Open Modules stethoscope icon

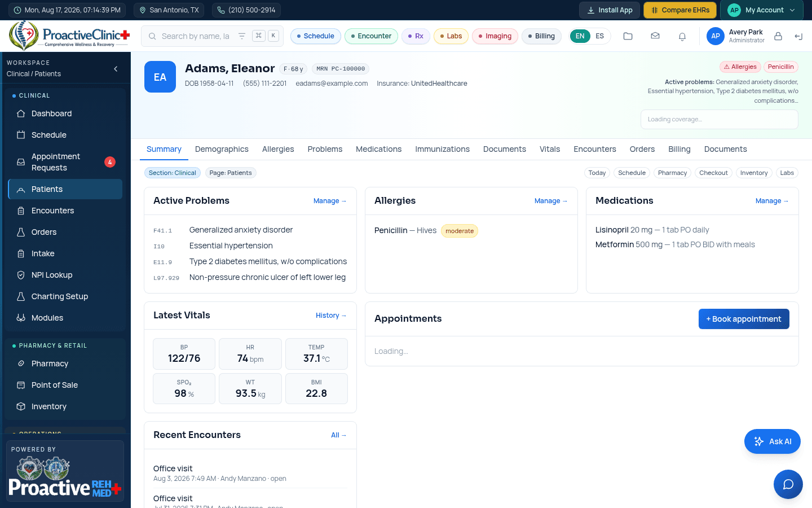tap(21, 318)
